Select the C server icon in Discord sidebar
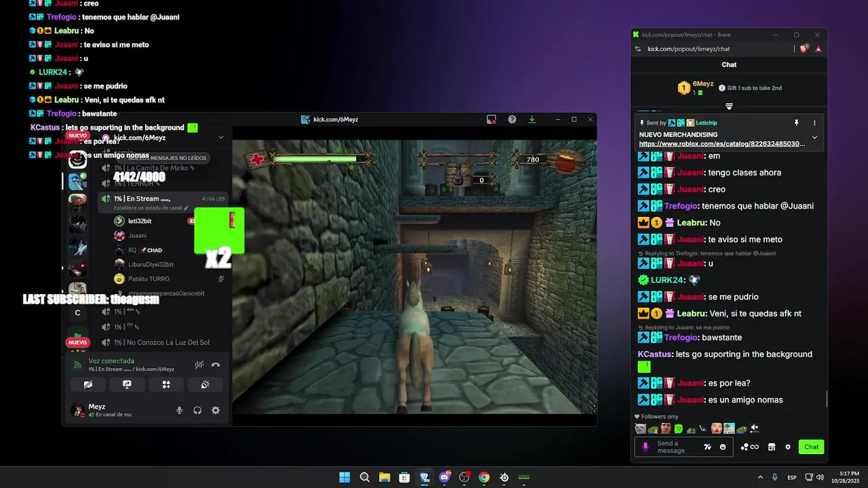This screenshot has height=488, width=868. (78, 312)
